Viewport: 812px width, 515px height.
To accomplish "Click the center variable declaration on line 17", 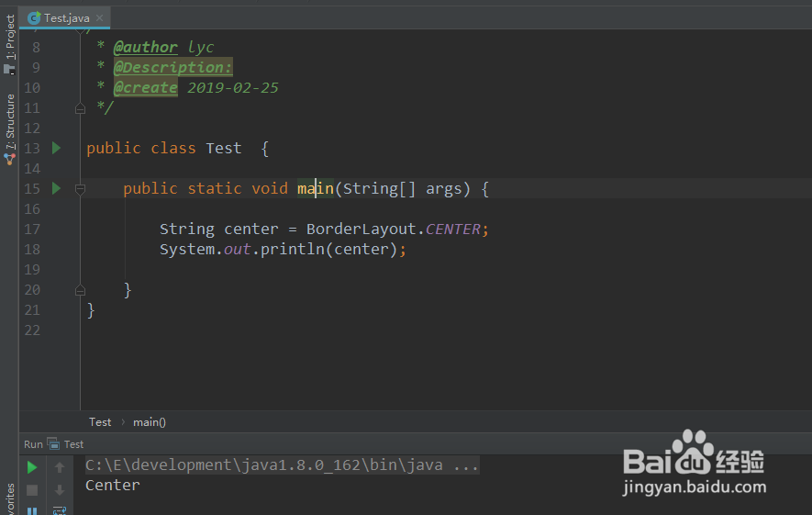I will 251,229.
